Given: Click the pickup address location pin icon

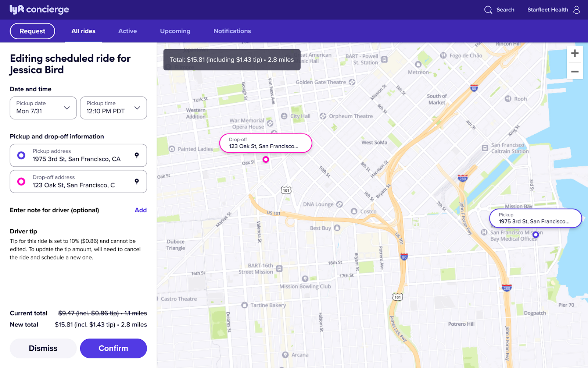Looking at the screenshot, I should pyautogui.click(x=137, y=155).
